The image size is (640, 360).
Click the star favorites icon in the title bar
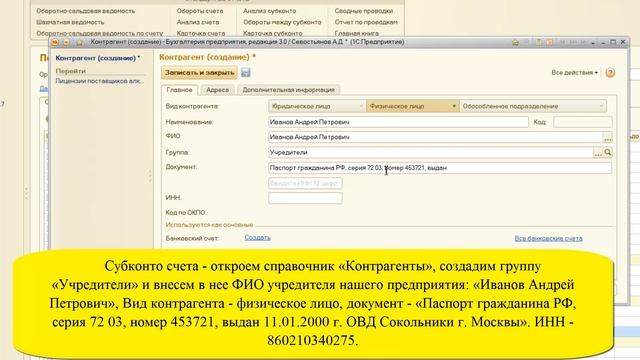[x=80, y=42]
